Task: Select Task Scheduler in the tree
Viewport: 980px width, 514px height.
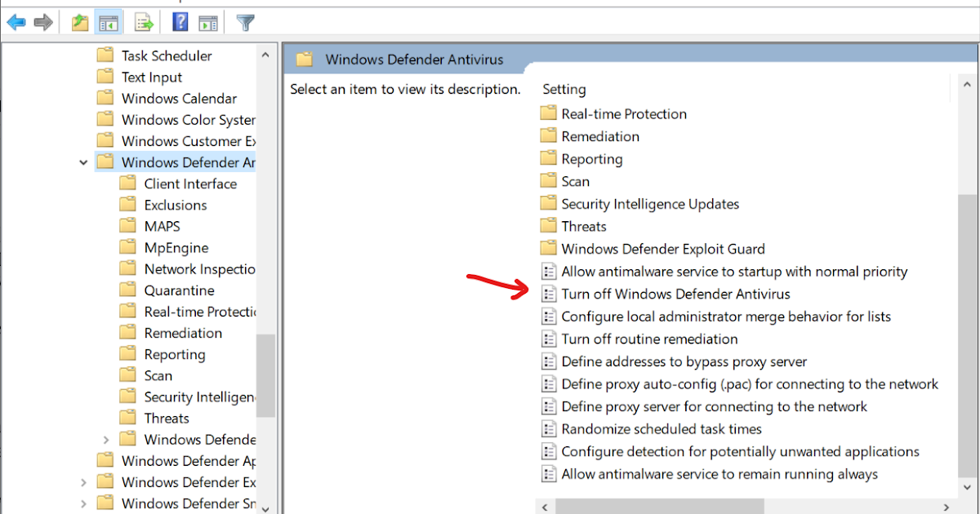Action: tap(166, 55)
